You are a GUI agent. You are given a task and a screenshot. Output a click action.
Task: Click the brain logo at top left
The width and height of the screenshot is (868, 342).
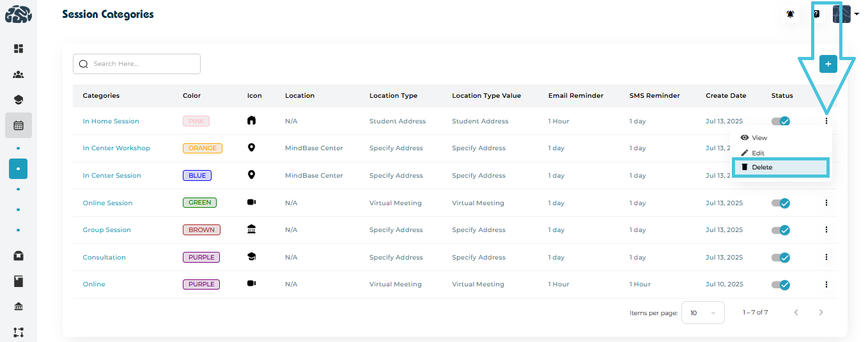click(x=18, y=14)
